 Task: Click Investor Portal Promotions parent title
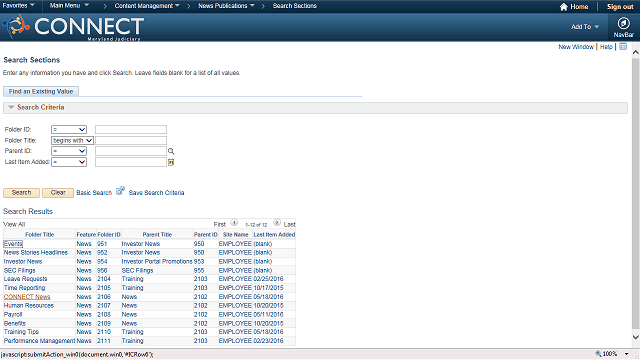click(157, 261)
